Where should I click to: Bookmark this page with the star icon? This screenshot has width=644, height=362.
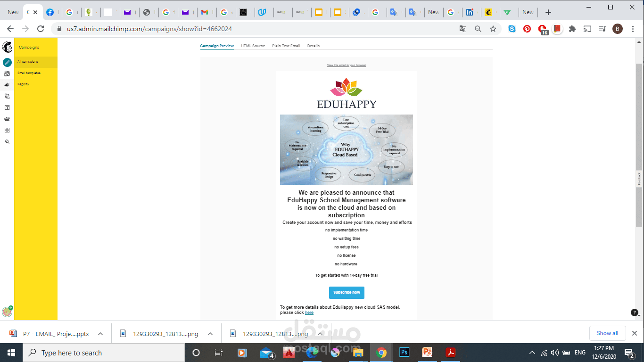(x=493, y=29)
